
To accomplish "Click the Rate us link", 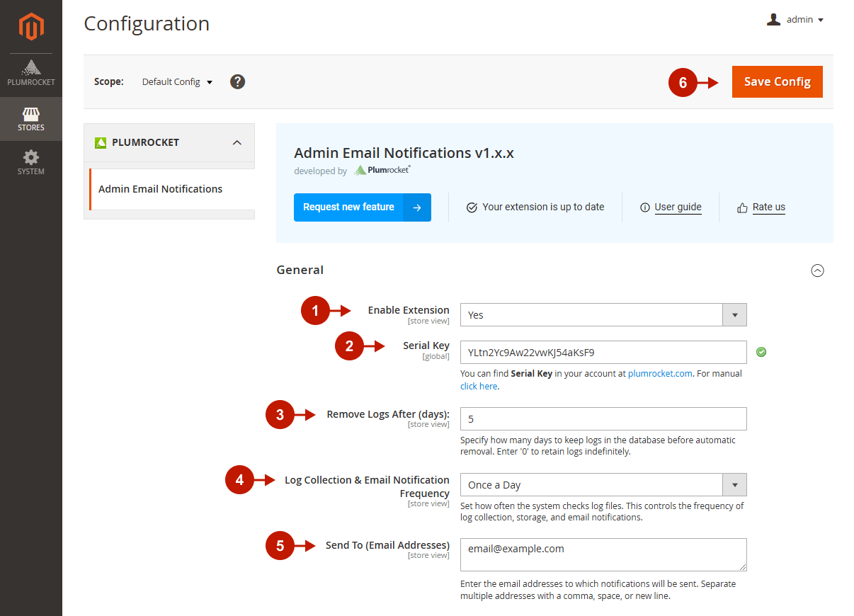I will (768, 207).
